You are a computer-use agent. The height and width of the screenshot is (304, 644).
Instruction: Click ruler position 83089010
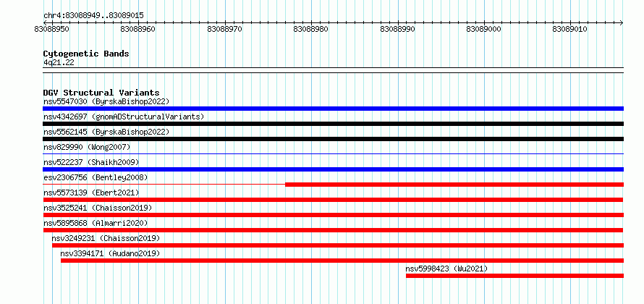(569, 29)
